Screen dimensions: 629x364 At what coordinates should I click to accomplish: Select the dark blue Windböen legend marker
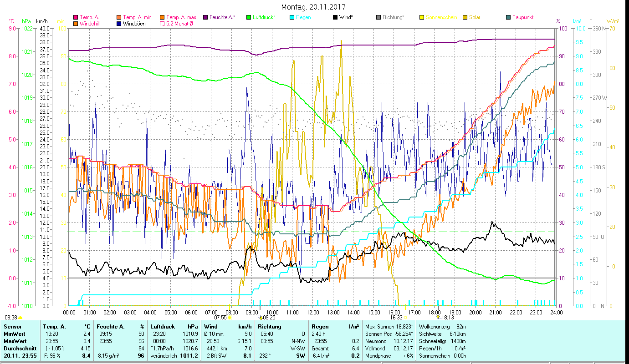click(x=119, y=24)
